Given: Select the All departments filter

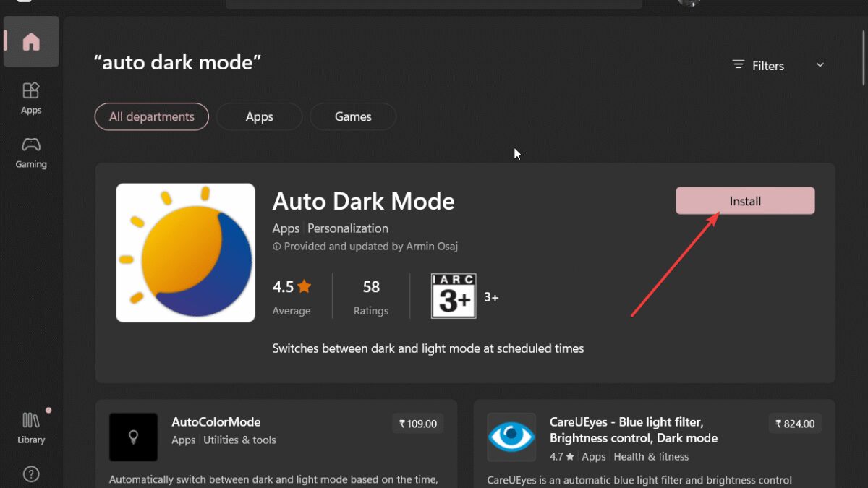Looking at the screenshot, I should (152, 116).
